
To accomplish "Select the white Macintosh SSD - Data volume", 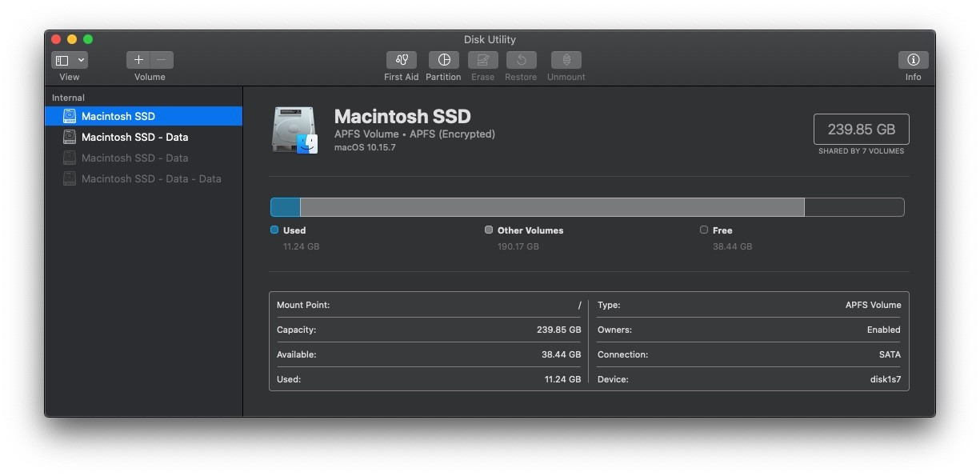I will click(x=144, y=137).
